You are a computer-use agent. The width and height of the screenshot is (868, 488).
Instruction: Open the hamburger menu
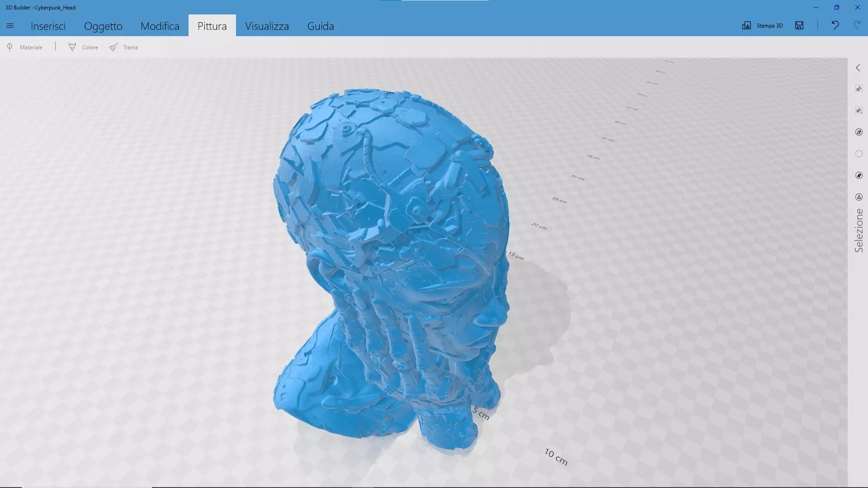click(10, 26)
